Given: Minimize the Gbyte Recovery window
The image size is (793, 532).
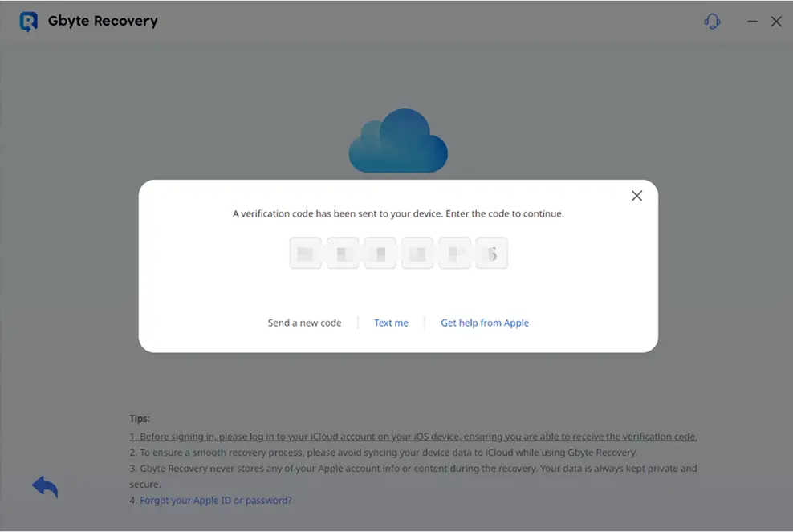Looking at the screenshot, I should click(x=753, y=21).
